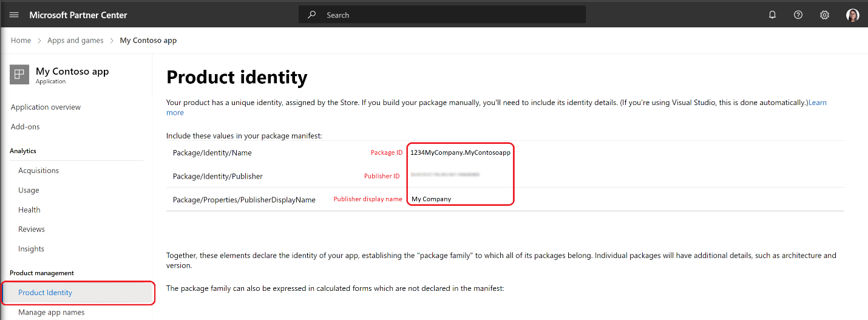Click the My Contoso app tile icon

click(x=19, y=75)
